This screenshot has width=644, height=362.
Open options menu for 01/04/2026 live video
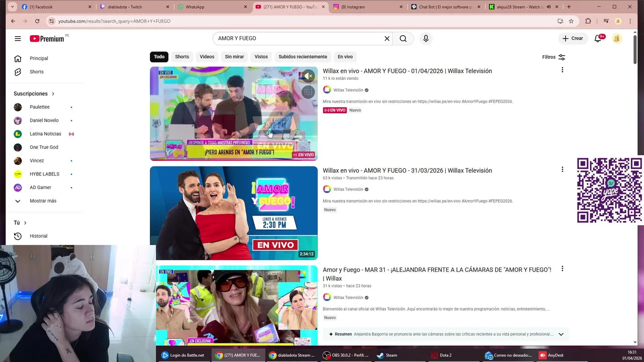tap(562, 70)
